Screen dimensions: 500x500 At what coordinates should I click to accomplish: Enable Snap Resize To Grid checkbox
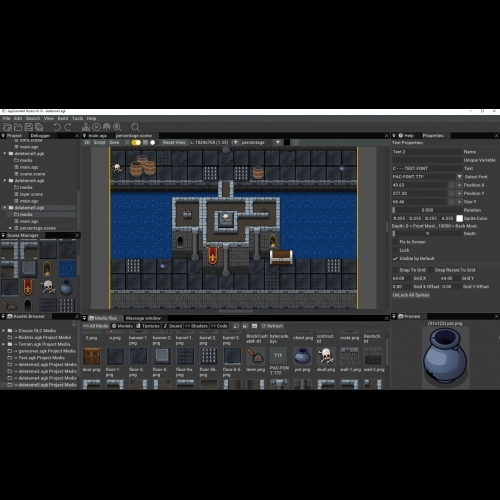tap(431, 270)
